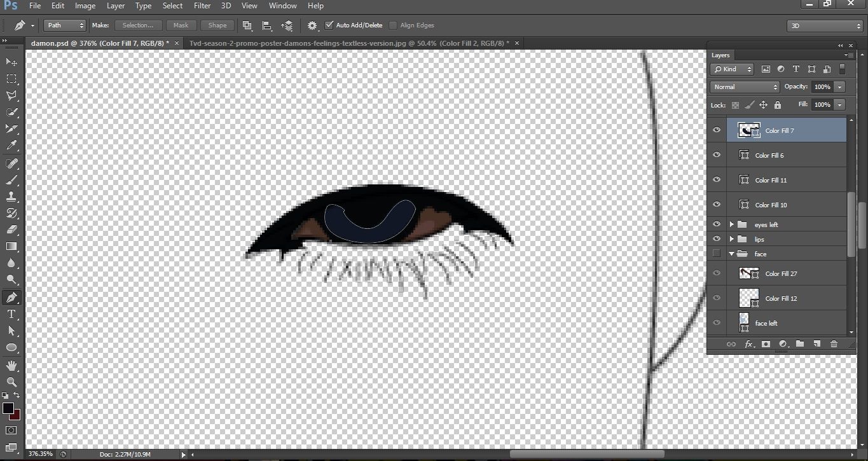Open the layer Kind filter dropdown
Screen dimensions: 868x461
tap(733, 69)
